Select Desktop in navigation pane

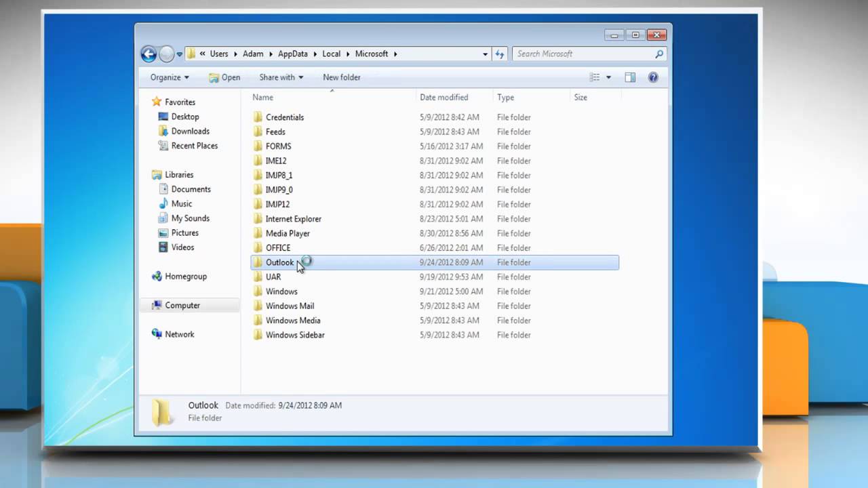coord(184,117)
